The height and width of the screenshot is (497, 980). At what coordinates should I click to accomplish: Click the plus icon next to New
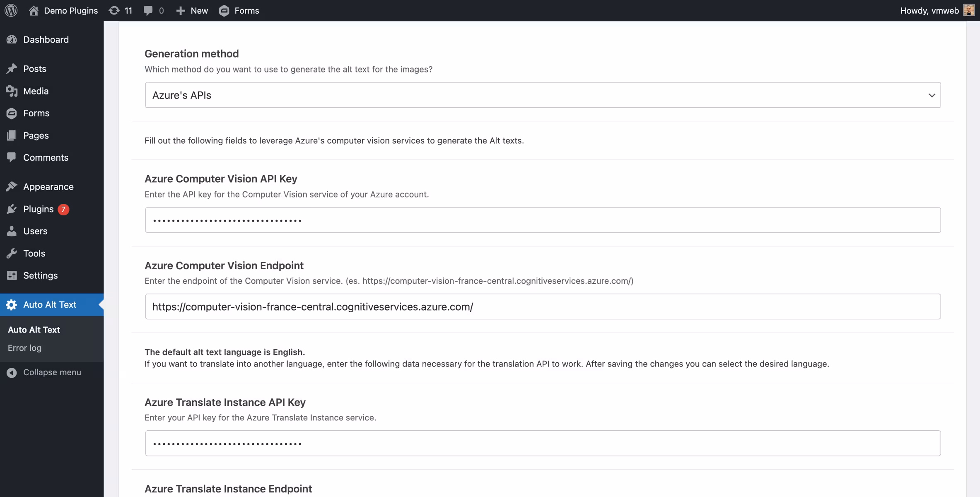[180, 11]
